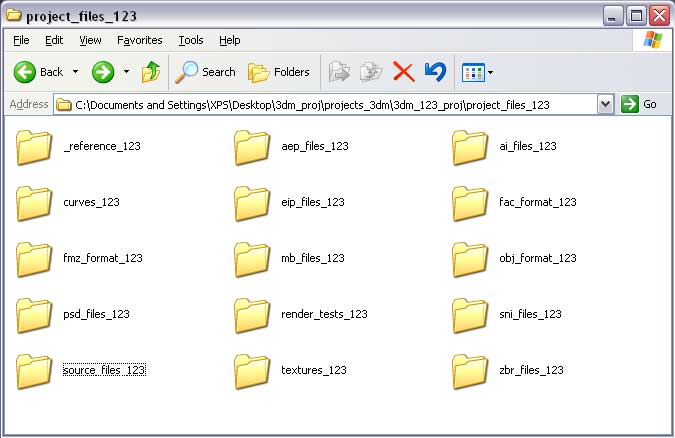Screen dimensions: 675x438
Task: Click the red Delete X icon
Action: tap(403, 72)
